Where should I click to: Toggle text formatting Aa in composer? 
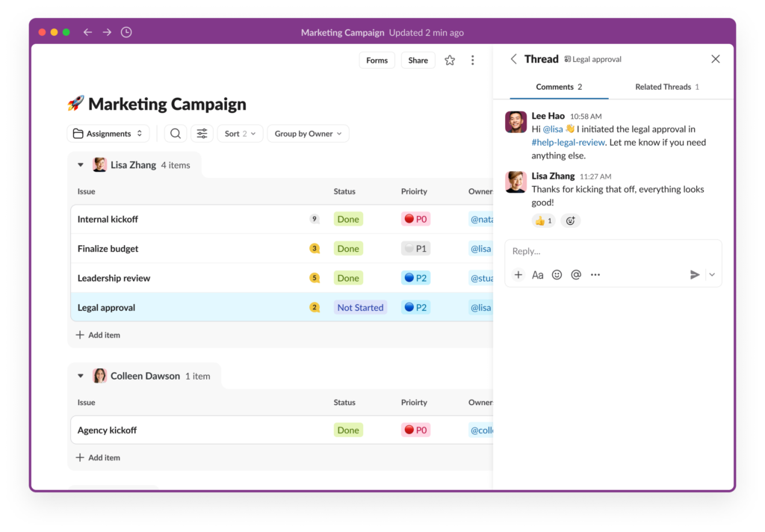click(537, 275)
